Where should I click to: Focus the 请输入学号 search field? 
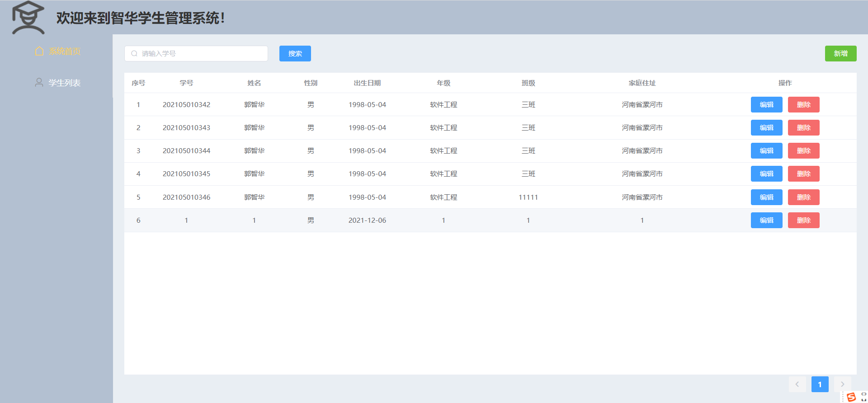[x=196, y=53]
